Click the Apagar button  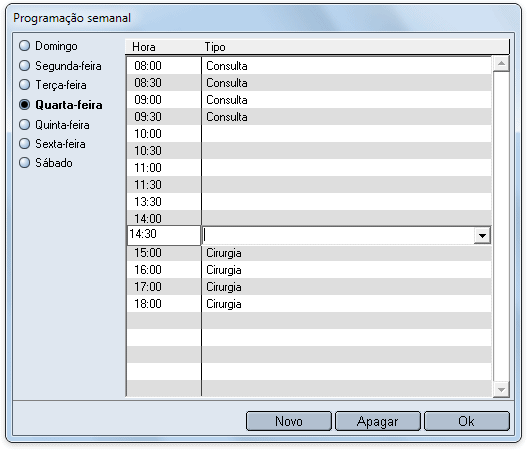[378, 421]
